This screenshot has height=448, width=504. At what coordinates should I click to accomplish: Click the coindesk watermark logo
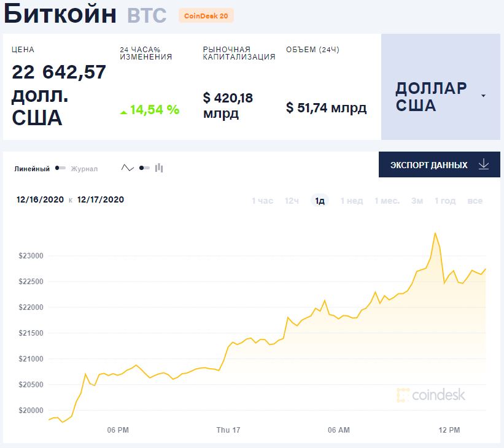click(x=431, y=395)
